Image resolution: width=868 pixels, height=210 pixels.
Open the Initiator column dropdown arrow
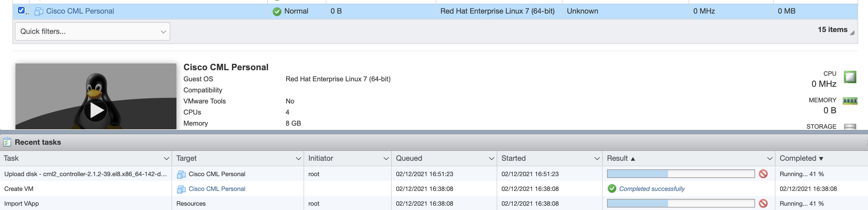pyautogui.click(x=386, y=159)
